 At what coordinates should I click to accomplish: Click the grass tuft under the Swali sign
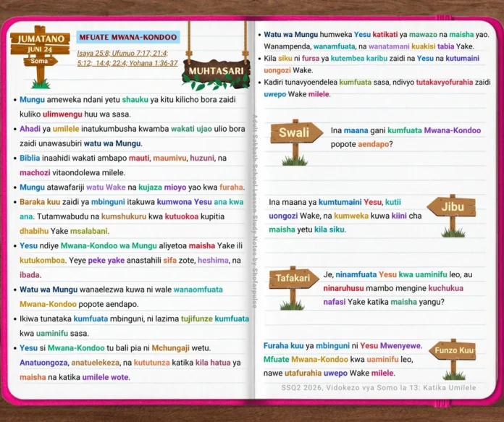tap(295, 161)
